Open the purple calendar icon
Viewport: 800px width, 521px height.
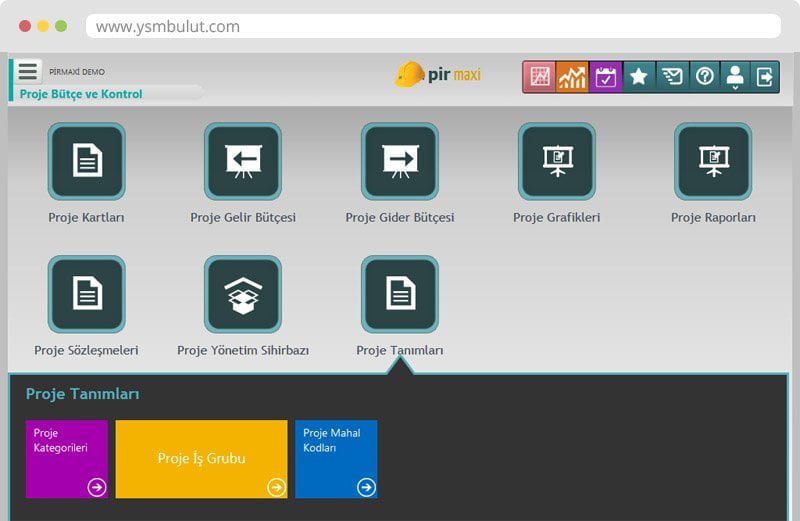[x=606, y=77]
